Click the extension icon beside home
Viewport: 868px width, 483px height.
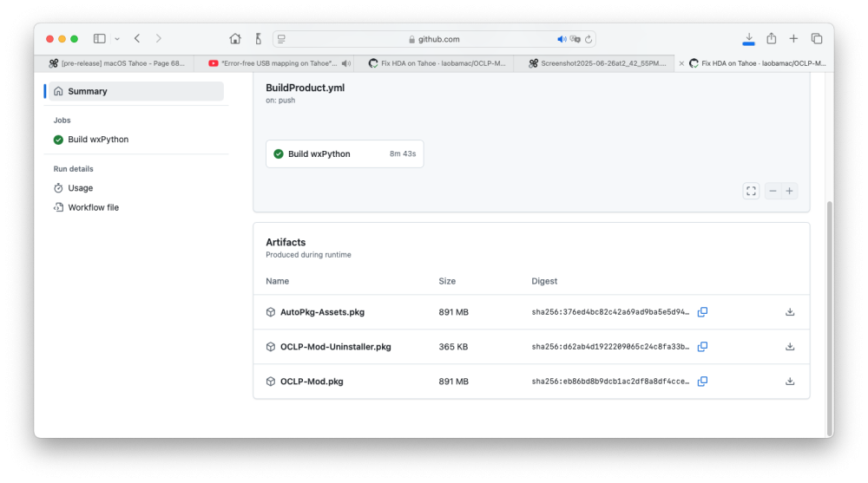click(x=258, y=39)
